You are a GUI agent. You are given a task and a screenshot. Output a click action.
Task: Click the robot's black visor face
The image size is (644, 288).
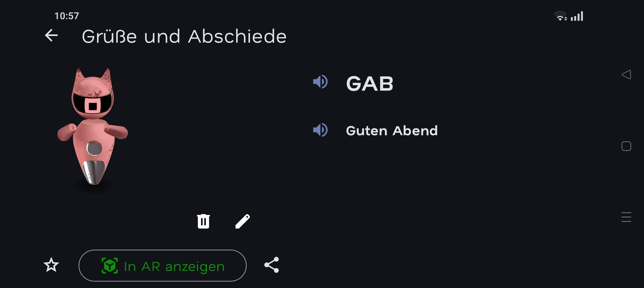pyautogui.click(x=92, y=103)
